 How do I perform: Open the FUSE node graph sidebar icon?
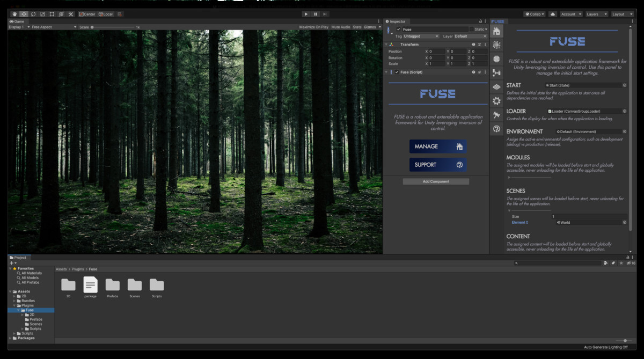[x=496, y=73]
